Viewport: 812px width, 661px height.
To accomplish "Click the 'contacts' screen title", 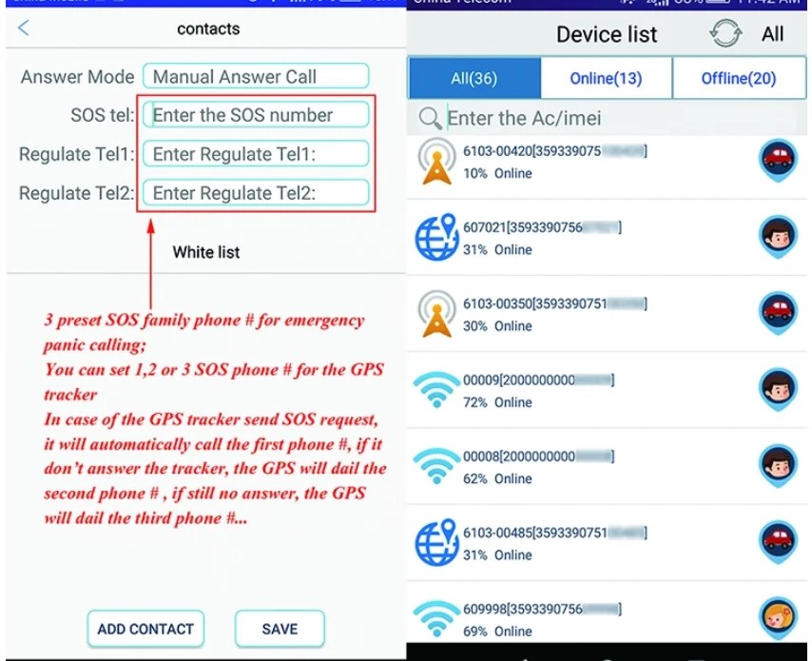I will (208, 29).
